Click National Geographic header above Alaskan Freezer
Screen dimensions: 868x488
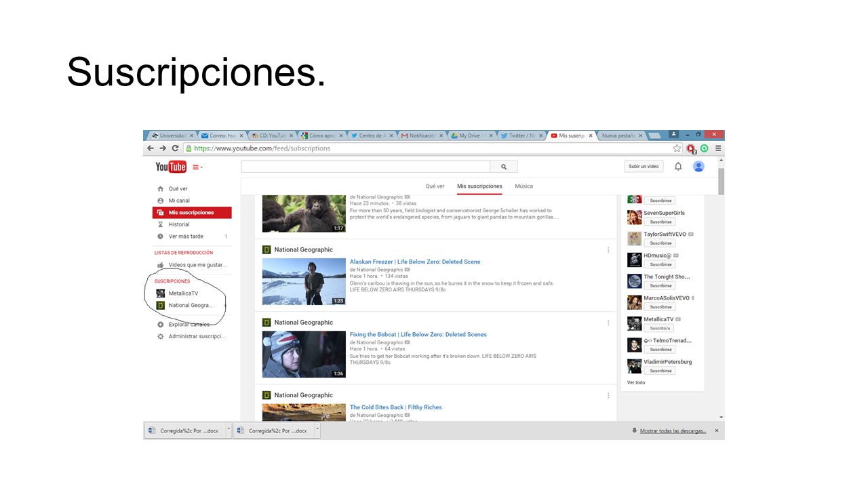(x=304, y=249)
